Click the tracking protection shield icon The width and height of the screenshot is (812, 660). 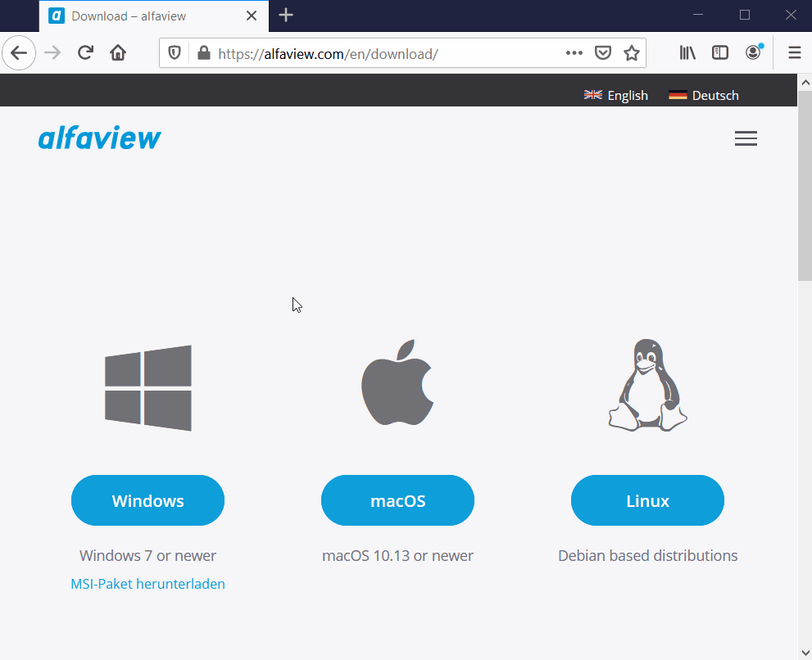[174, 52]
